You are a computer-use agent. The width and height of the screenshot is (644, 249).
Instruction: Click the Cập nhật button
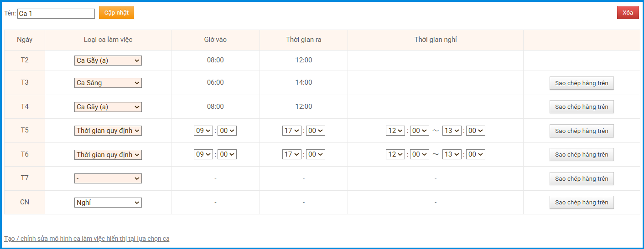(x=116, y=13)
